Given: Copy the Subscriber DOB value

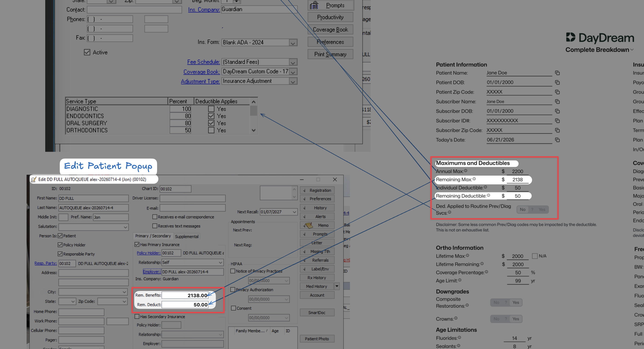Looking at the screenshot, I should [557, 111].
